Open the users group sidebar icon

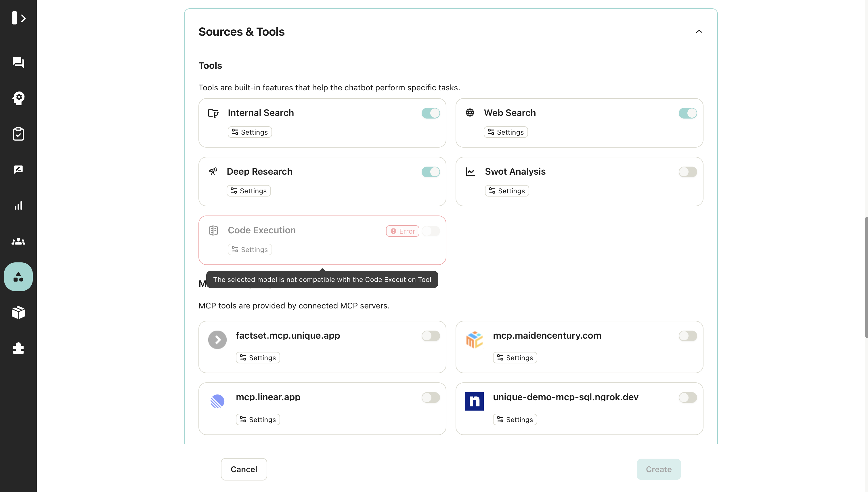(x=18, y=241)
